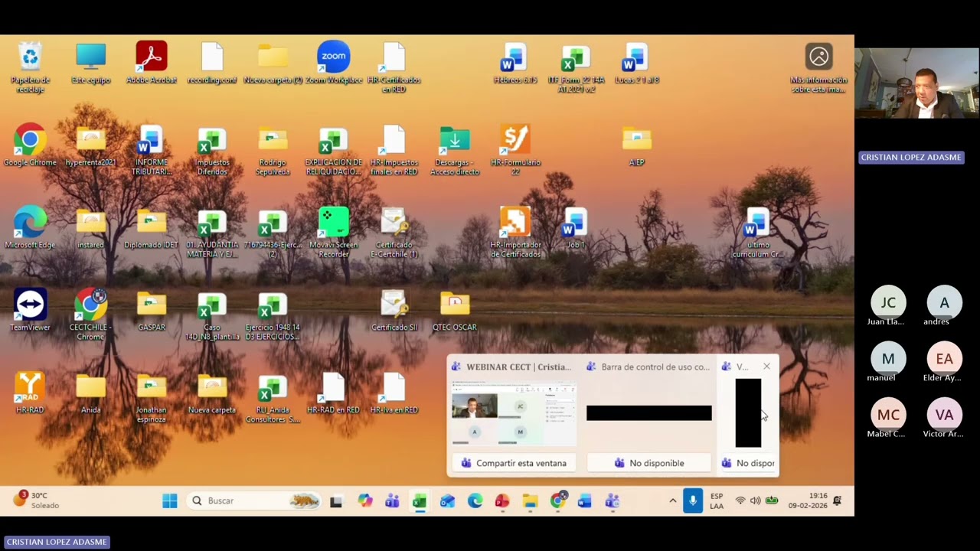Image resolution: width=980 pixels, height=551 pixels.
Task: Open the Zoom Workplace desktop shortcut
Action: 333,64
